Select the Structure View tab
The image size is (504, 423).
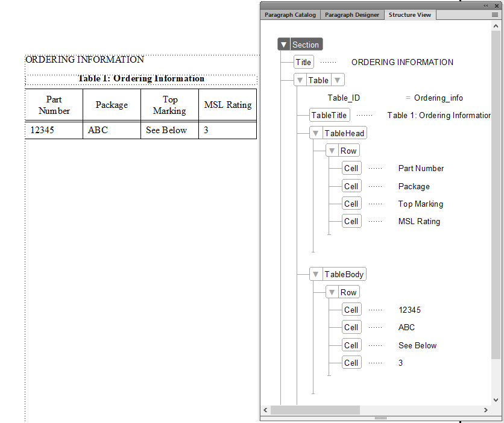[x=410, y=15]
